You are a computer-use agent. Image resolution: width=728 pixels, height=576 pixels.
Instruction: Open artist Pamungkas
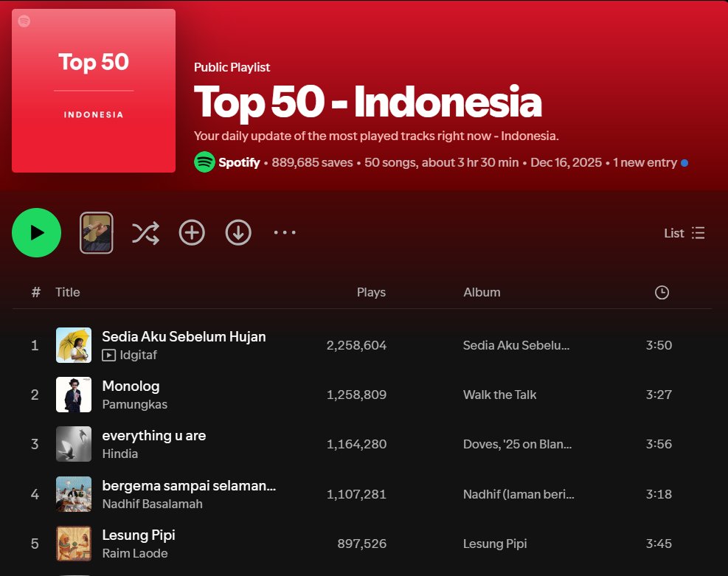135,404
